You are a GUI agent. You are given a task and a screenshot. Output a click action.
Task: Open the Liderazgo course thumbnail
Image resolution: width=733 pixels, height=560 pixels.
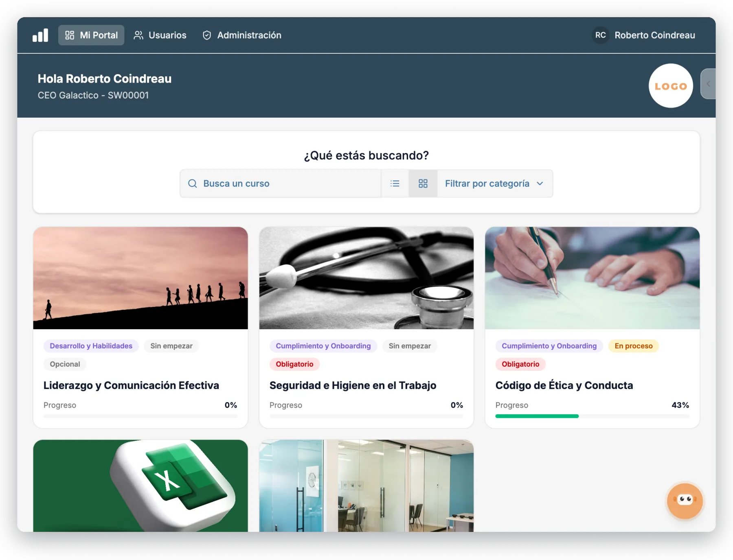pyautogui.click(x=140, y=278)
